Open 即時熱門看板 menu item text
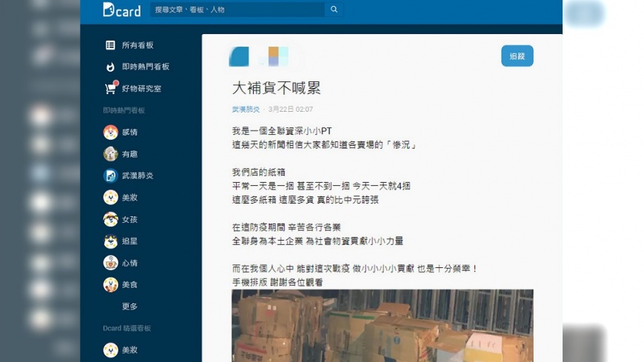The width and height of the screenshot is (644, 362). [145, 67]
